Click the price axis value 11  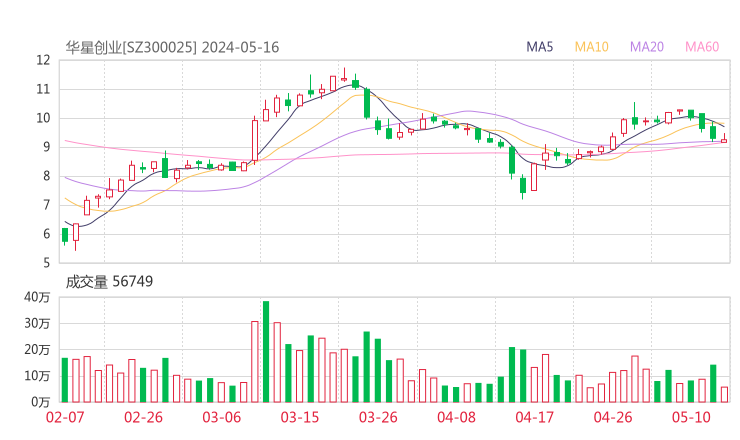pyautogui.click(x=43, y=89)
